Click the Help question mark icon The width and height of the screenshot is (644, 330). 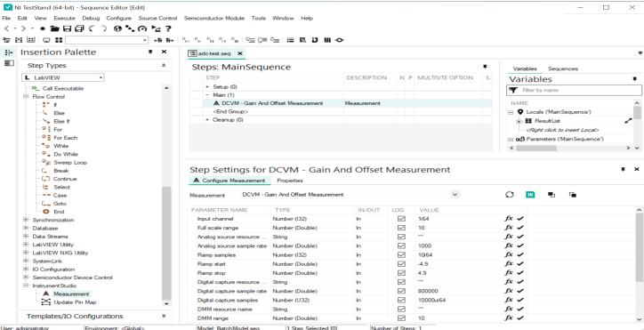pos(168,28)
